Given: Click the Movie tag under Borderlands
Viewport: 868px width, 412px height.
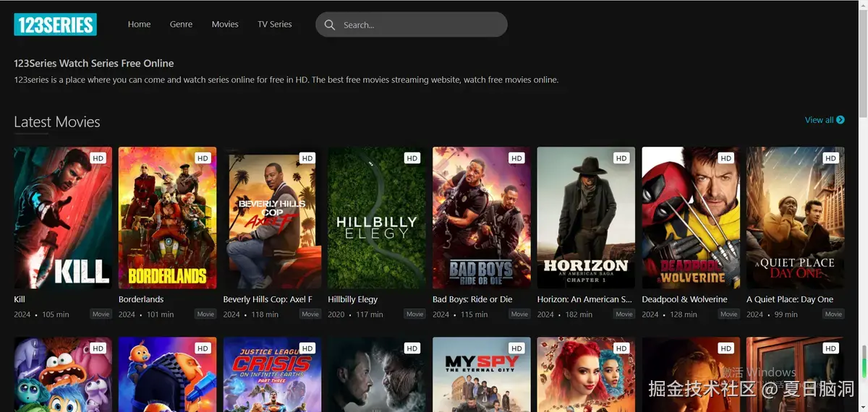Looking at the screenshot, I should [x=205, y=314].
